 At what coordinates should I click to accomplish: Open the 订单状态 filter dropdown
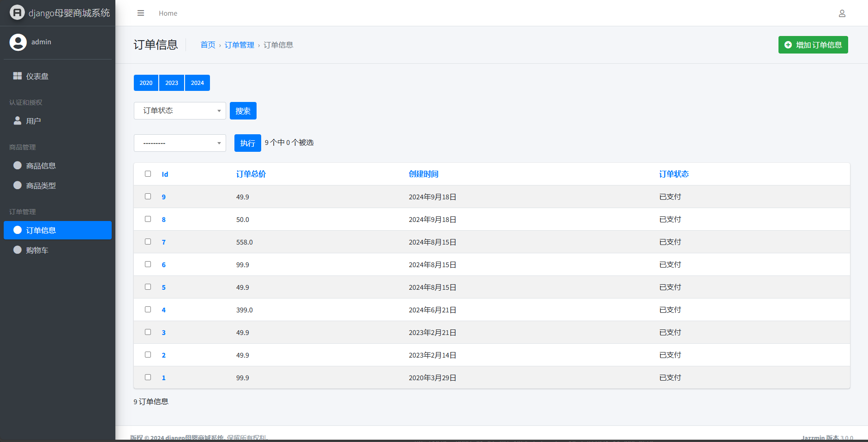(x=180, y=111)
